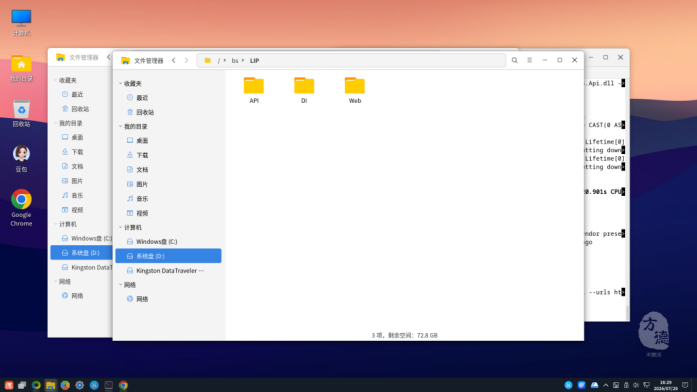Viewport: 697px width, 392px height.
Task: Select 下载 in back file manager sidebar
Action: (81, 152)
